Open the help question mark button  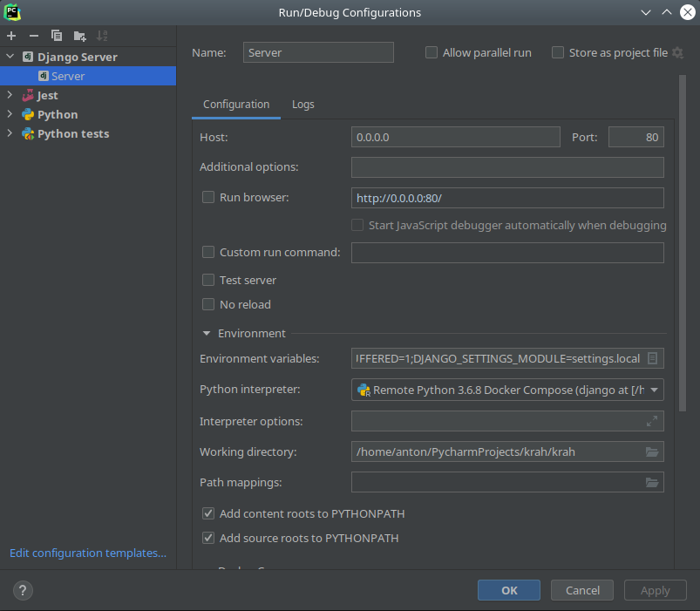23,590
